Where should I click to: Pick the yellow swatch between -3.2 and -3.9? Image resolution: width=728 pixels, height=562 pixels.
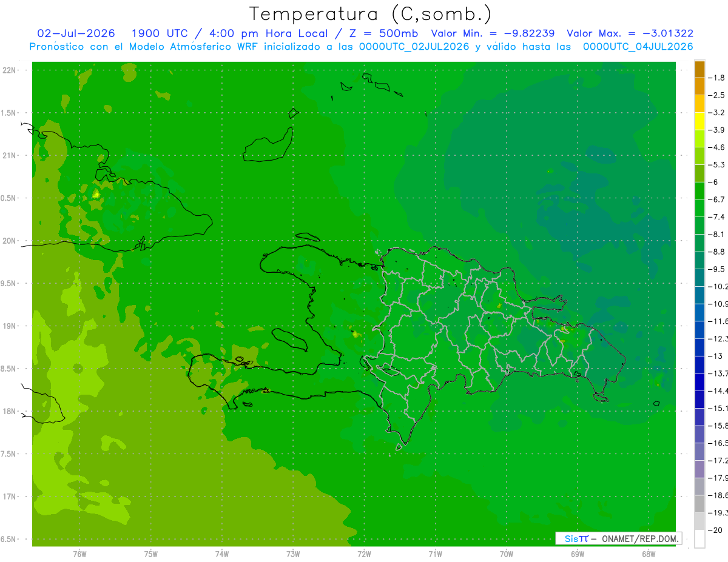(x=699, y=121)
